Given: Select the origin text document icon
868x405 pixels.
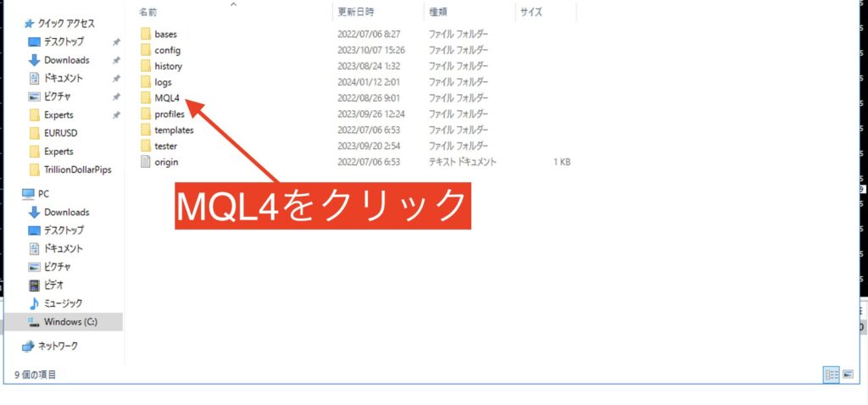Looking at the screenshot, I should pyautogui.click(x=146, y=162).
